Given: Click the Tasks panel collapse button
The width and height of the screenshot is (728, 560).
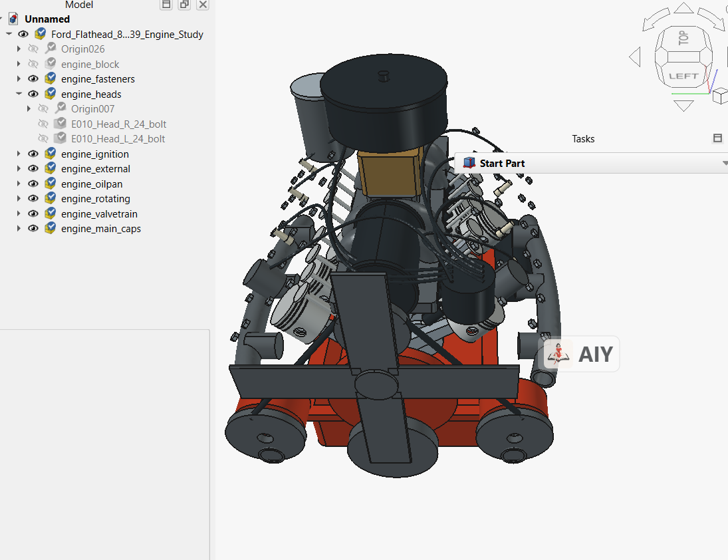Looking at the screenshot, I should pos(718,138).
